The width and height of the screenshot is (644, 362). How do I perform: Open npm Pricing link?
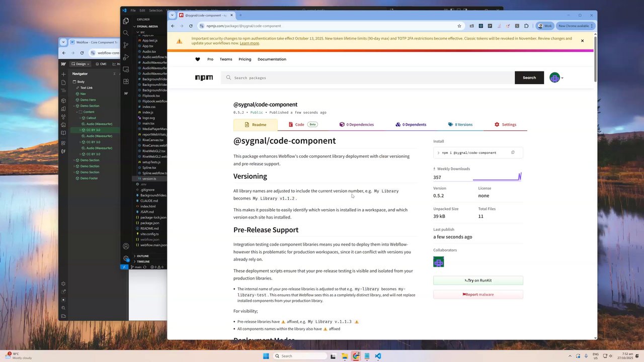pos(245,59)
